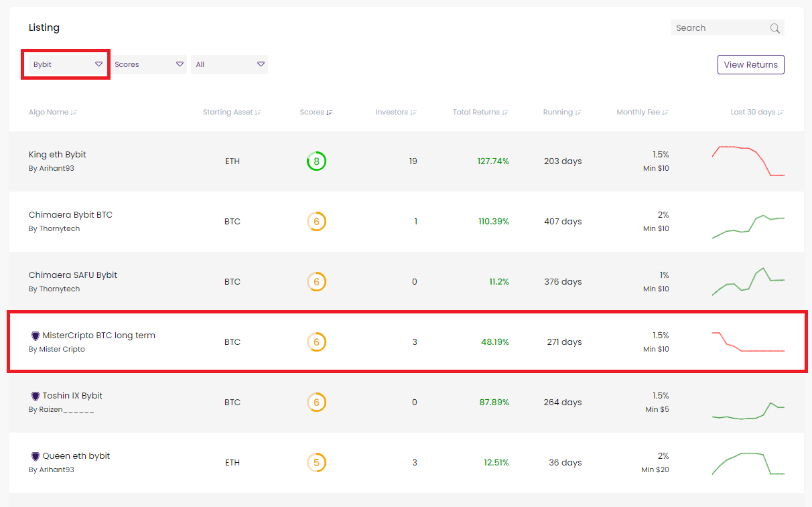Sort by Algo Name column icon
The height and width of the screenshot is (507, 812).
click(74, 113)
